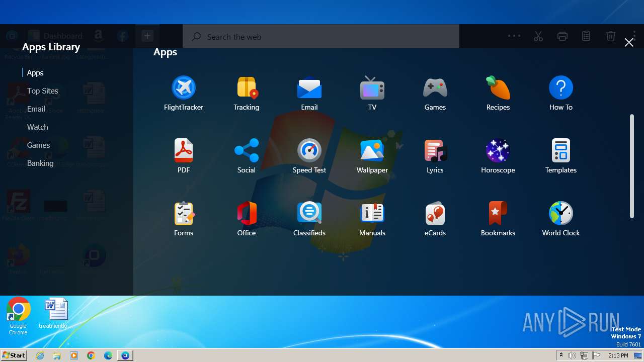Open the three-dot more options menu
The height and width of the screenshot is (362, 644).
tap(514, 36)
